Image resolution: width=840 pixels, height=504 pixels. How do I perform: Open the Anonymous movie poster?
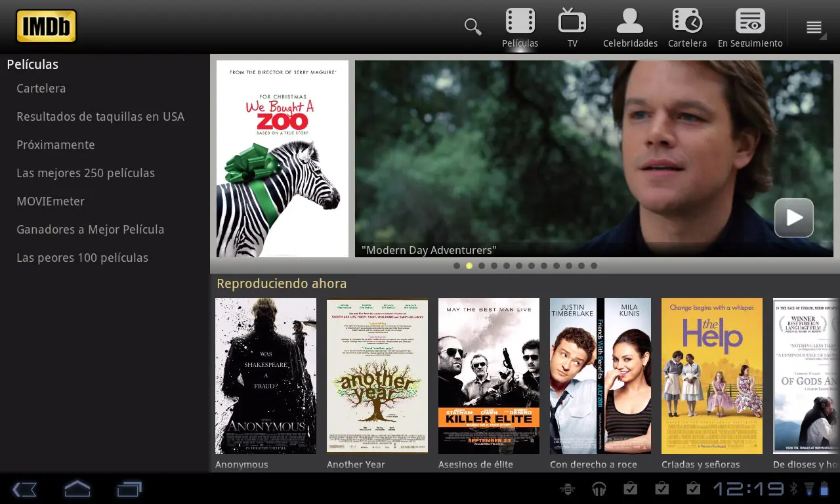click(x=266, y=376)
